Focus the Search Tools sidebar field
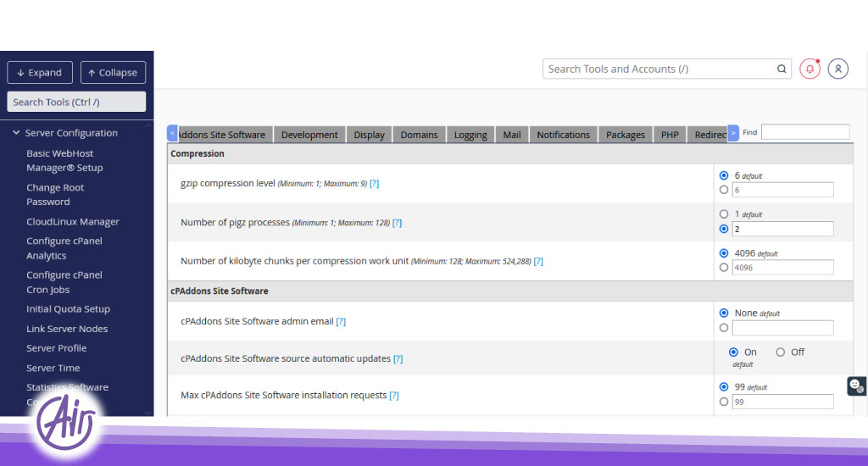The width and height of the screenshot is (868, 466). coord(76,102)
